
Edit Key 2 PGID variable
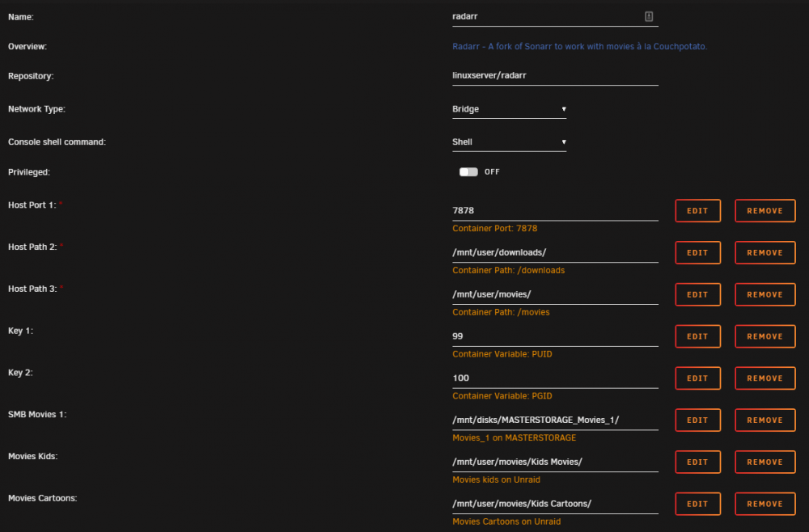click(697, 378)
